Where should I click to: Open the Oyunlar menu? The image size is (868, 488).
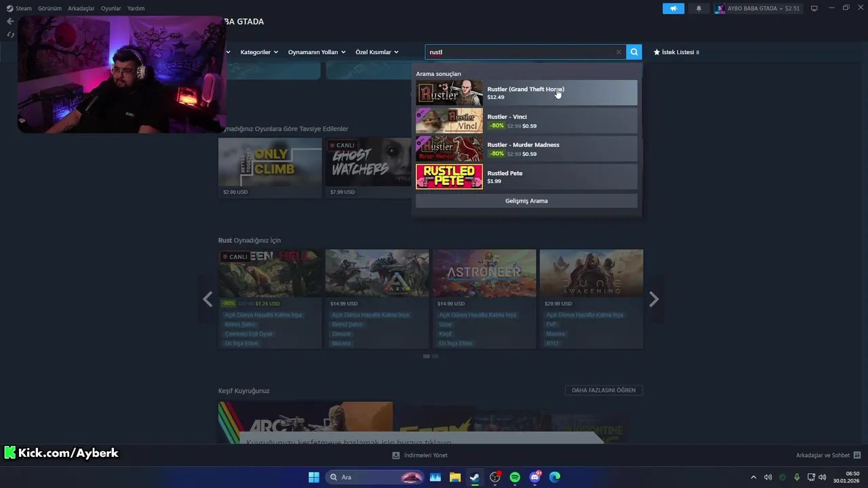(x=111, y=8)
